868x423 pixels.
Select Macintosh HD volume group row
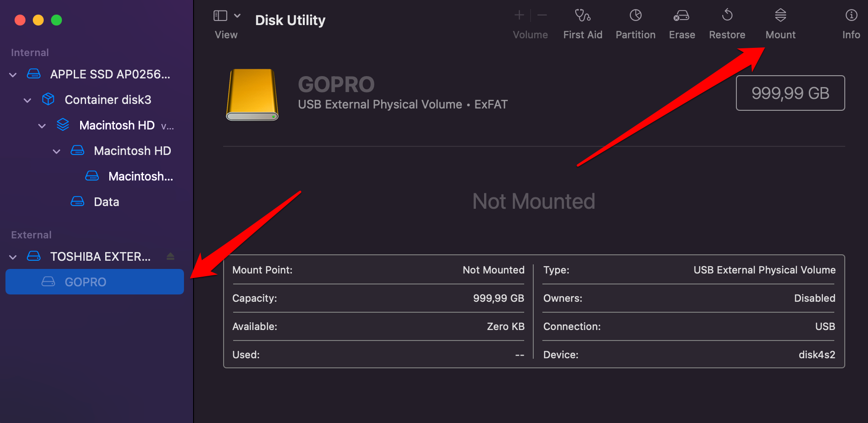coord(95,125)
